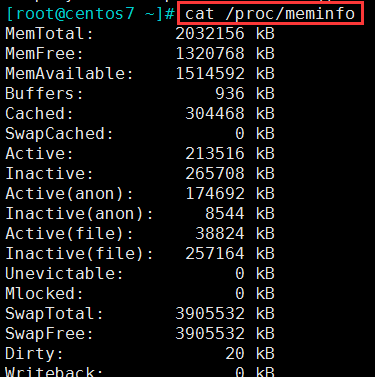This screenshot has width=375, height=377.
Task: Select the Cached value 304468
Action: [215, 114]
